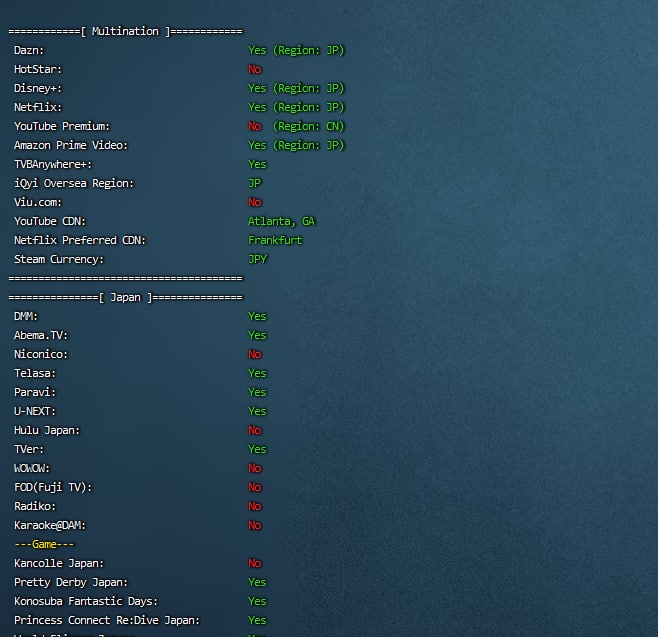The image size is (658, 637).
Task: Click the 'Yes' beside U-NEXT
Action: pos(257,411)
